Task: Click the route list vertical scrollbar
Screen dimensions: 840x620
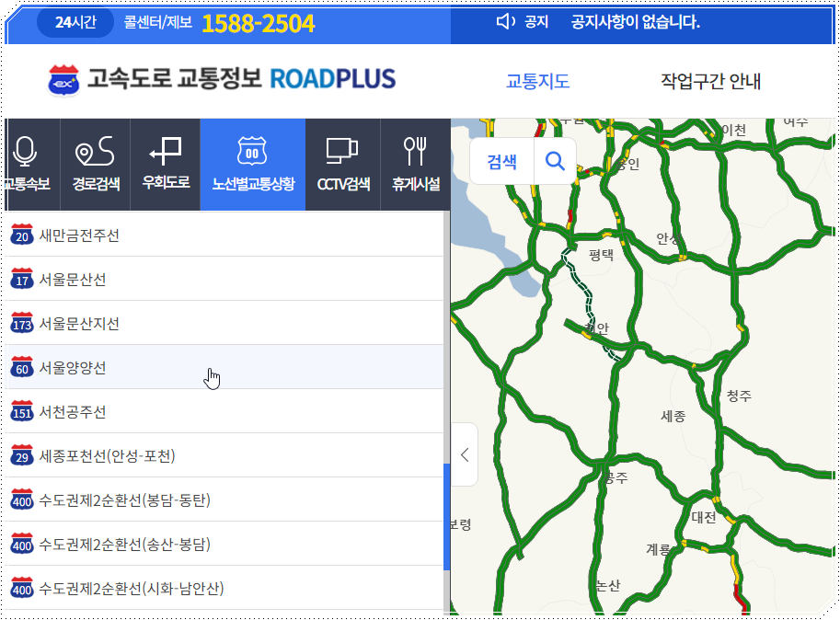Action: 447,515
